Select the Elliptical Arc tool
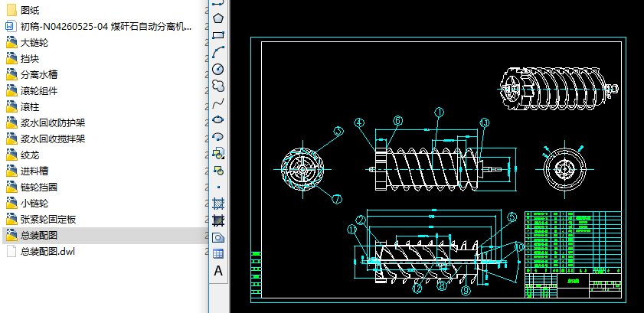The width and height of the screenshot is (644, 313). pos(218,136)
